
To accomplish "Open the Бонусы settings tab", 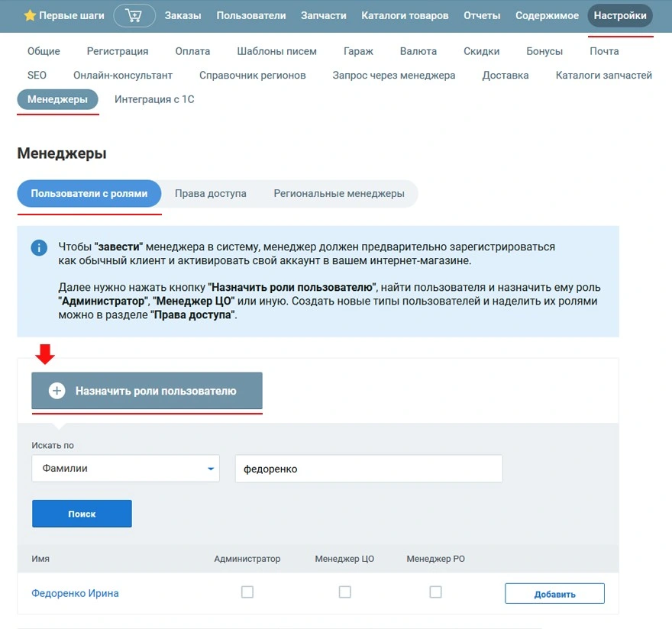I will [544, 51].
